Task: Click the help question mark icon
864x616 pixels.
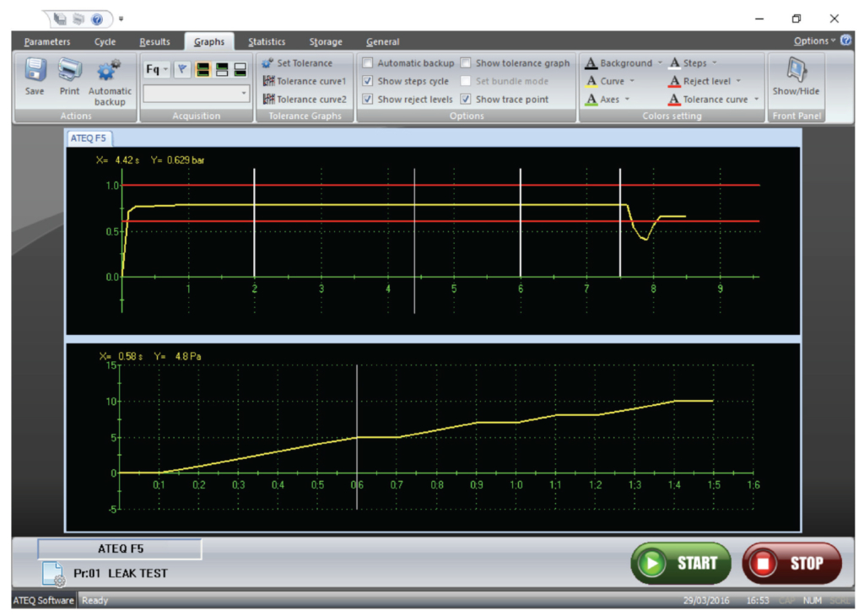Action: pos(846,41)
